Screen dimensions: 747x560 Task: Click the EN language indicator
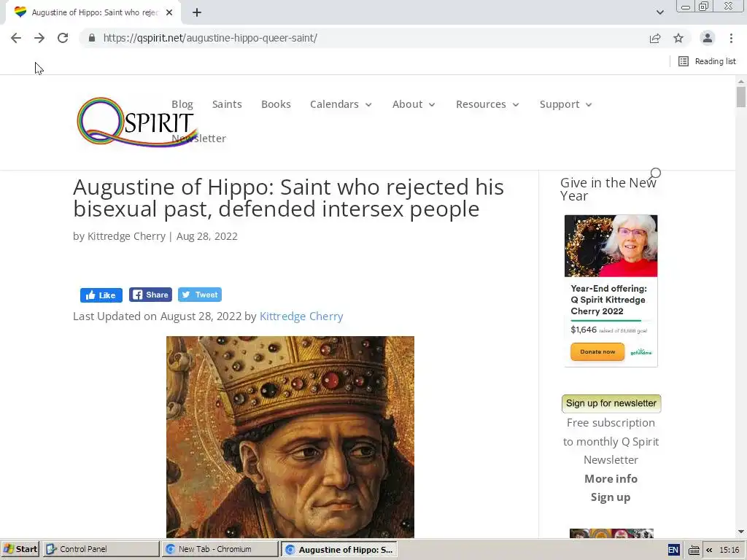[x=673, y=550]
